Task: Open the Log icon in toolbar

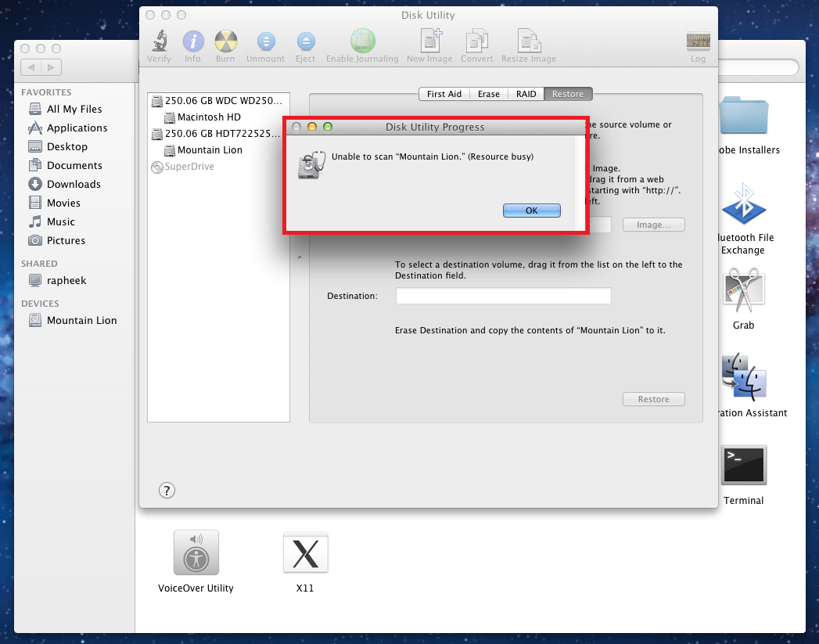Action: [x=698, y=41]
